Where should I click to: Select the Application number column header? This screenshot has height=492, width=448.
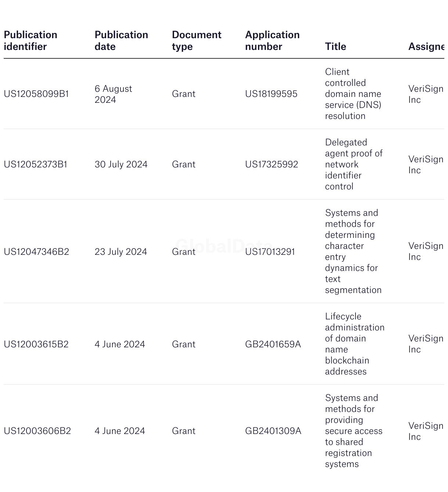pos(272,41)
